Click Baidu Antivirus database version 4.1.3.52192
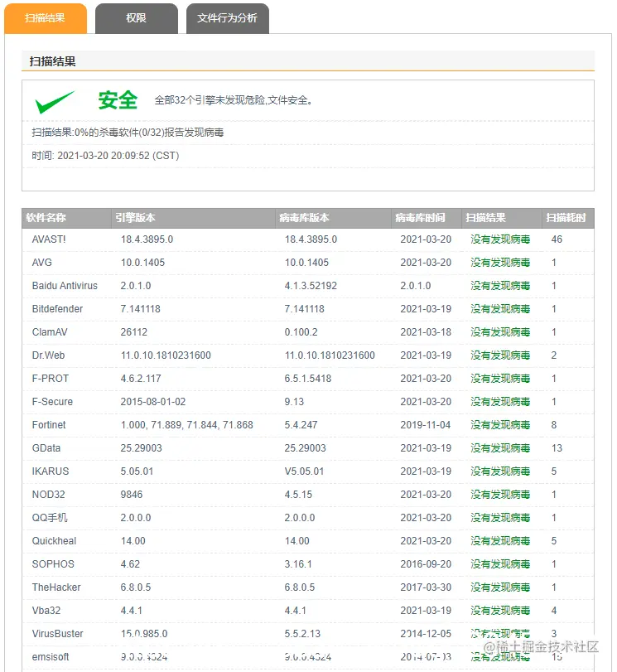 pyautogui.click(x=311, y=285)
